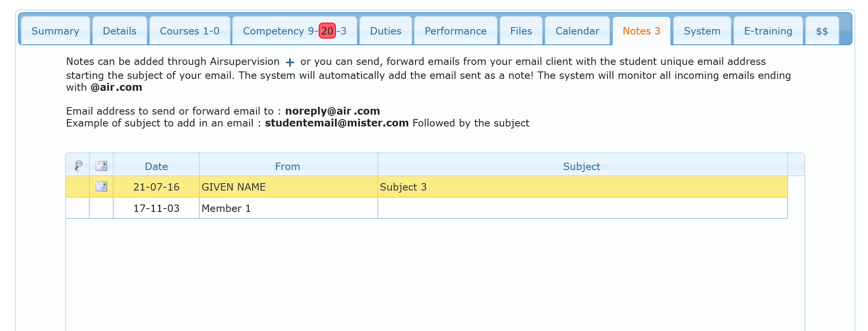Viewport: 868px width, 331px height.
Task: Open the $$ tab
Action: pyautogui.click(x=822, y=31)
